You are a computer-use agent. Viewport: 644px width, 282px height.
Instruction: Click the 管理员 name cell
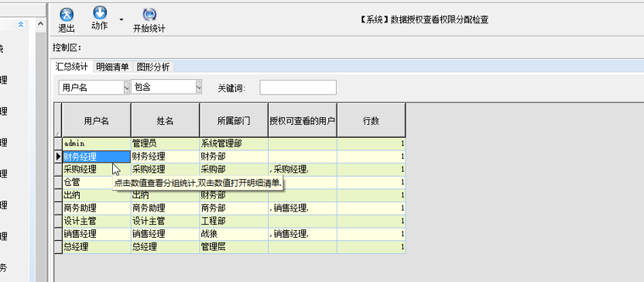coord(165,143)
